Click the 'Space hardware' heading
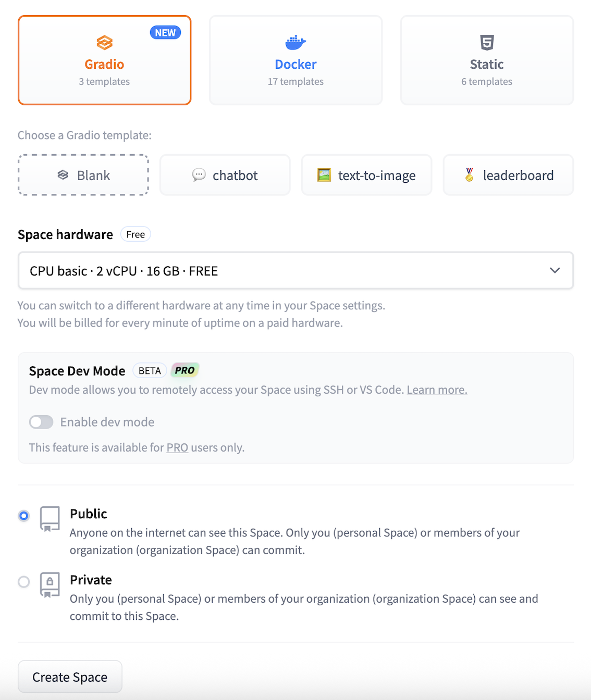This screenshot has height=700, width=591. [x=65, y=235]
